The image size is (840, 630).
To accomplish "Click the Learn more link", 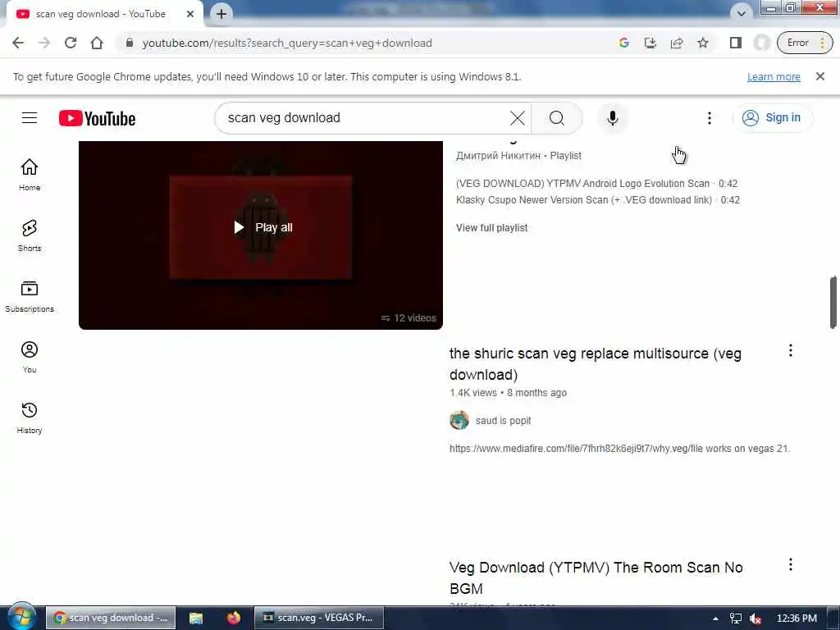I will 774,76.
